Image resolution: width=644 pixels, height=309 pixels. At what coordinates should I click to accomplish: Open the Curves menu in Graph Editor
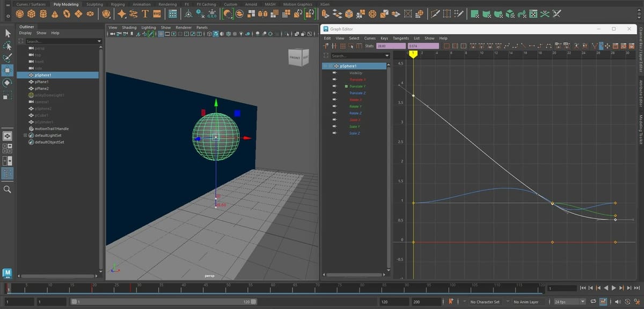point(370,39)
